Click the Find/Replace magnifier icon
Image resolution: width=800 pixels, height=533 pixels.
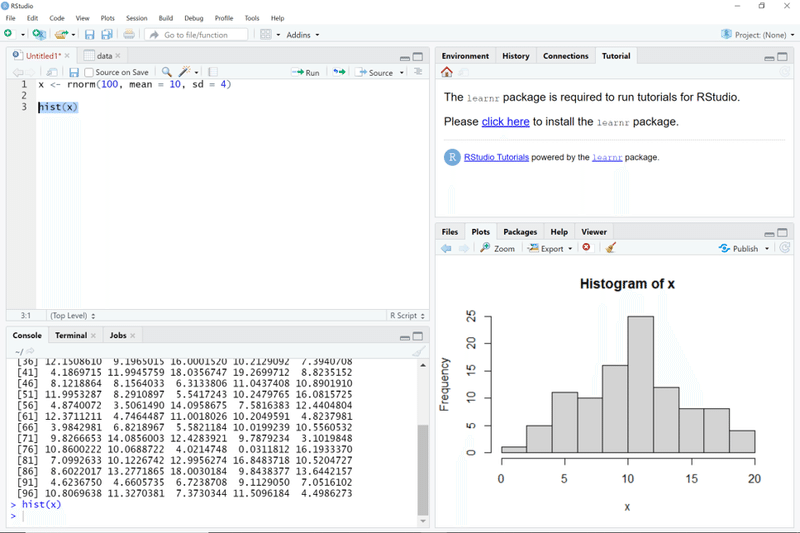[166, 72]
